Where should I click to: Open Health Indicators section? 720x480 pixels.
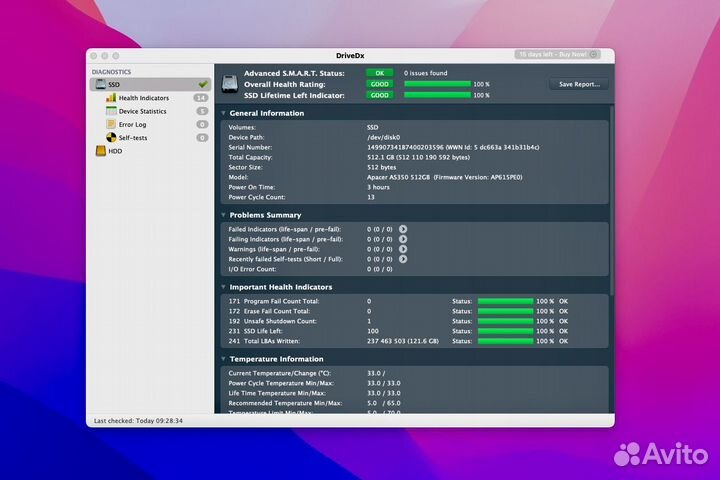coord(144,98)
